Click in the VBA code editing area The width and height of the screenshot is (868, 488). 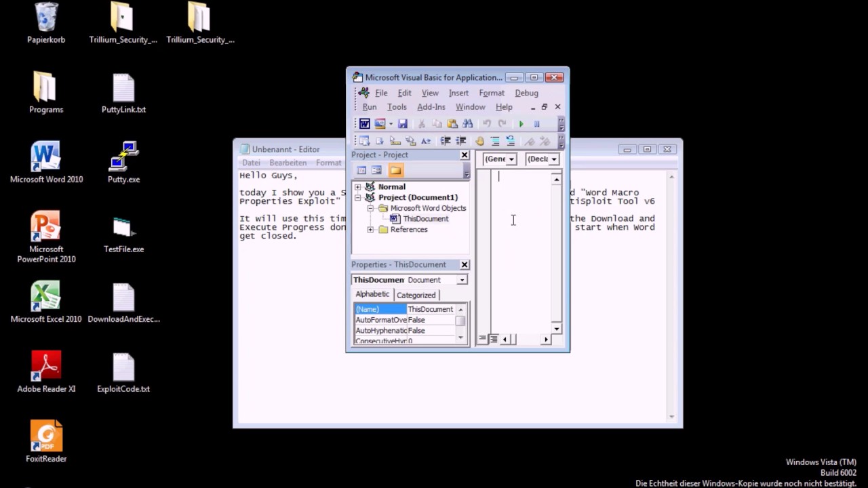[521, 251]
